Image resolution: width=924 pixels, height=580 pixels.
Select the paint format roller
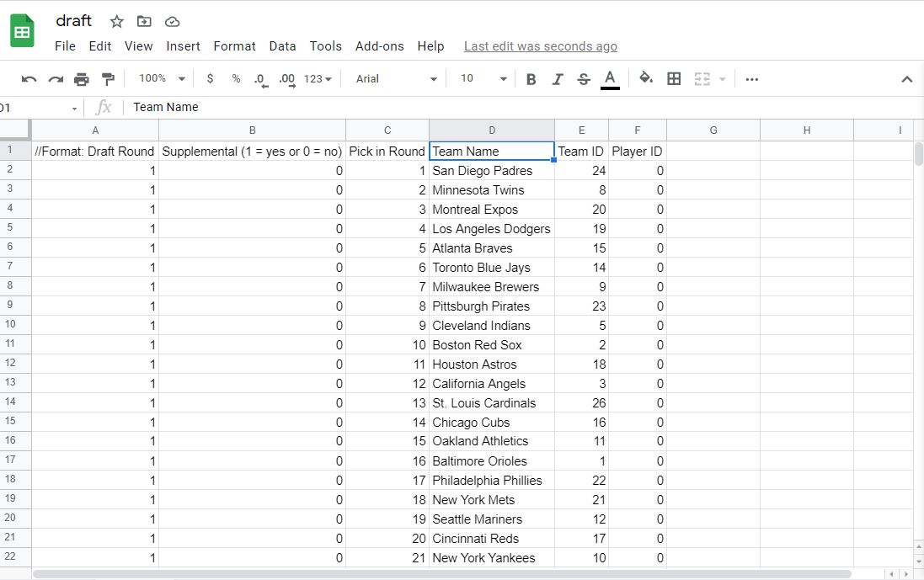pyautogui.click(x=108, y=79)
